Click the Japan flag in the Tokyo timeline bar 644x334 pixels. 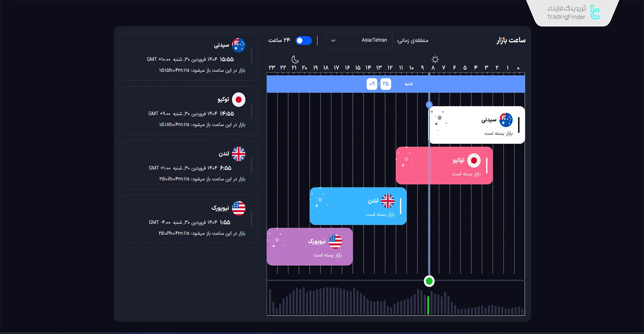click(x=474, y=161)
